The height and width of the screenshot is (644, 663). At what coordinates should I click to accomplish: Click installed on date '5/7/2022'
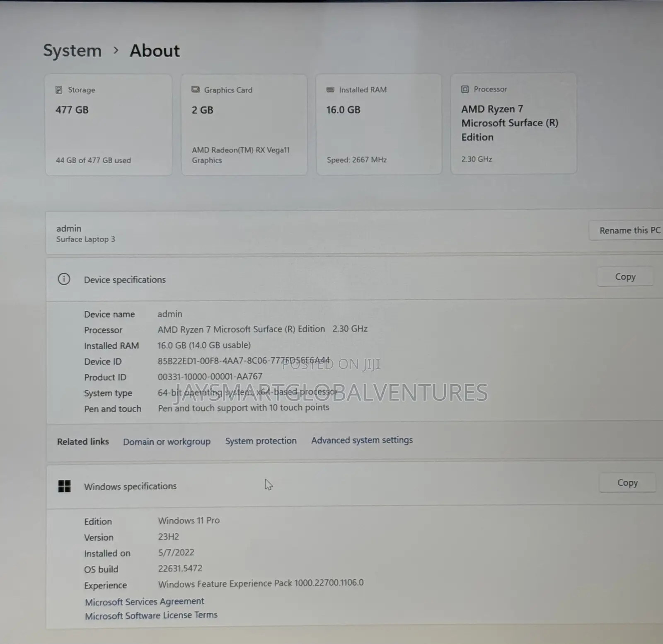[x=176, y=552]
